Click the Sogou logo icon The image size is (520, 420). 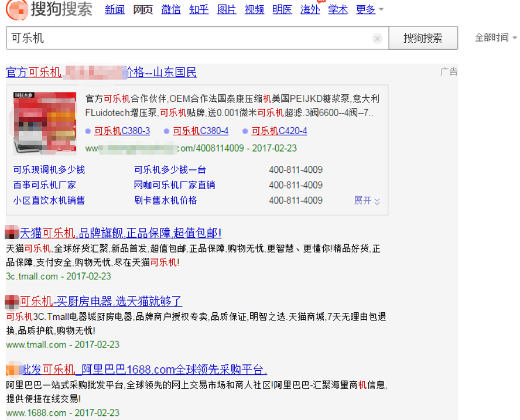[18, 10]
